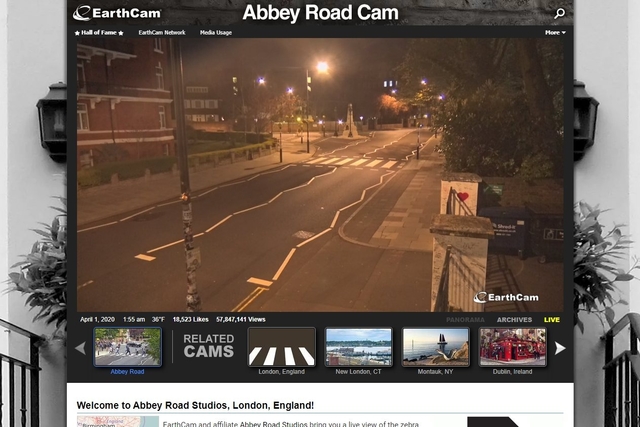
Task: Click the April 1, 2020 date text
Action: point(97,319)
